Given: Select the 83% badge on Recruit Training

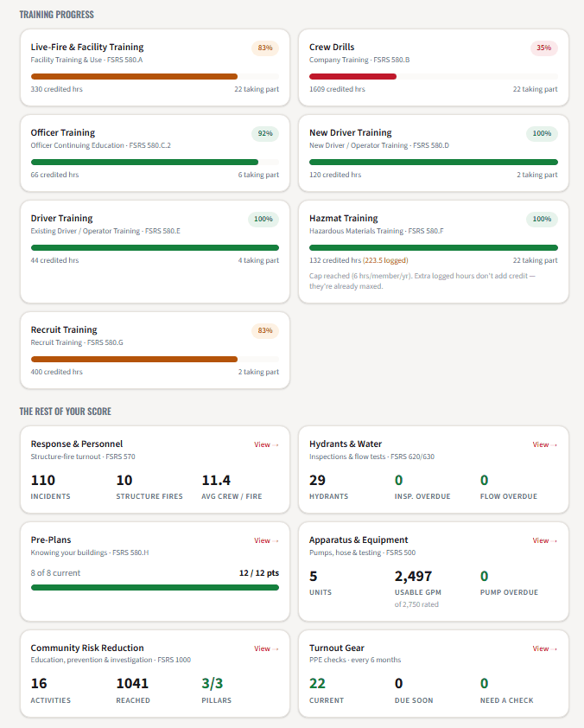Looking at the screenshot, I should coord(265,330).
